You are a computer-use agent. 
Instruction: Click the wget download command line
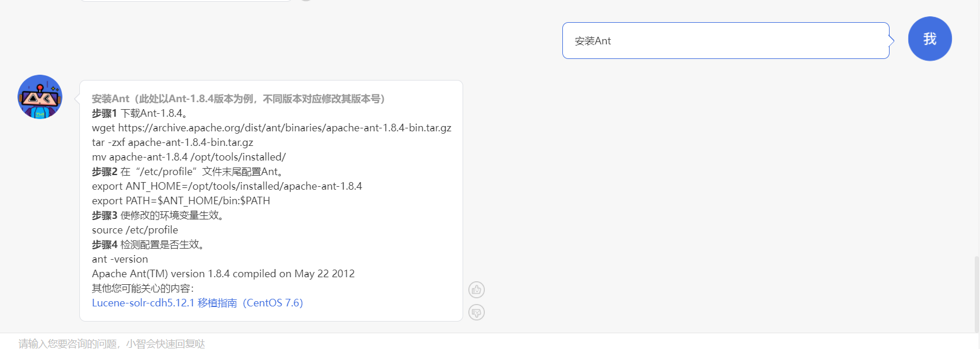271,128
